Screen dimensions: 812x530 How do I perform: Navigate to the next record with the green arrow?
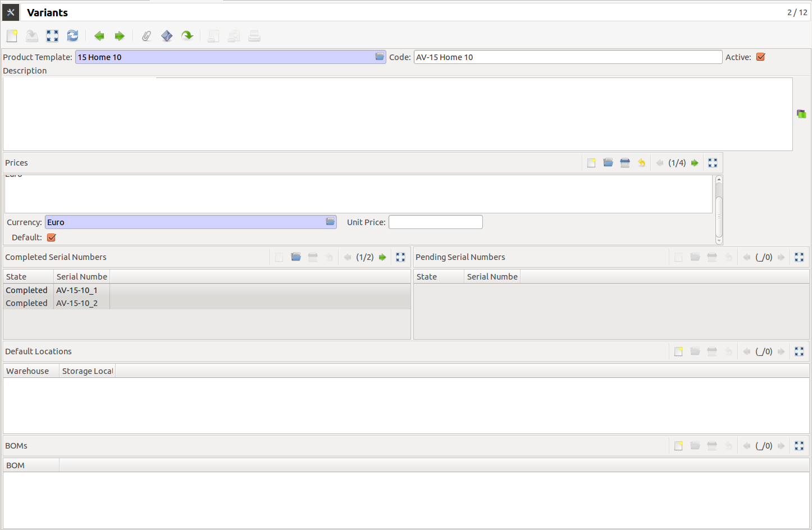(119, 35)
